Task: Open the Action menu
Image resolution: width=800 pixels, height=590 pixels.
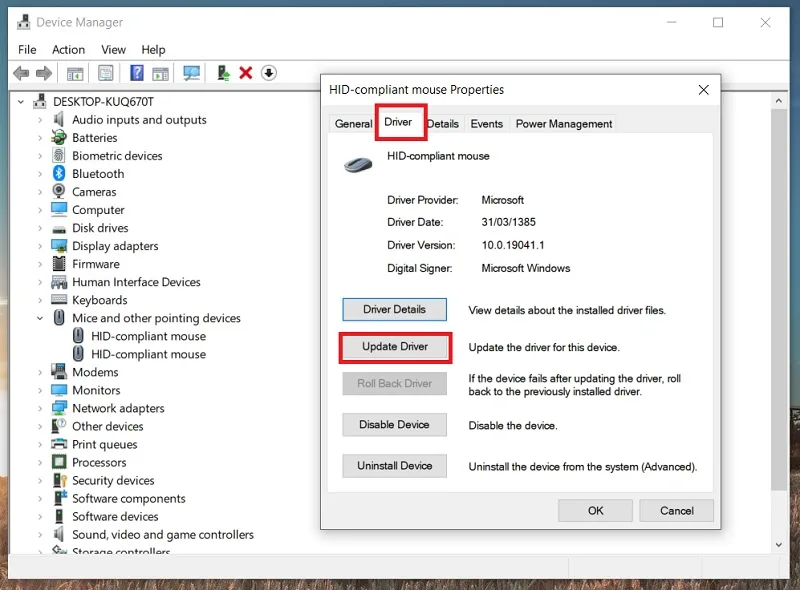Action: (68, 50)
